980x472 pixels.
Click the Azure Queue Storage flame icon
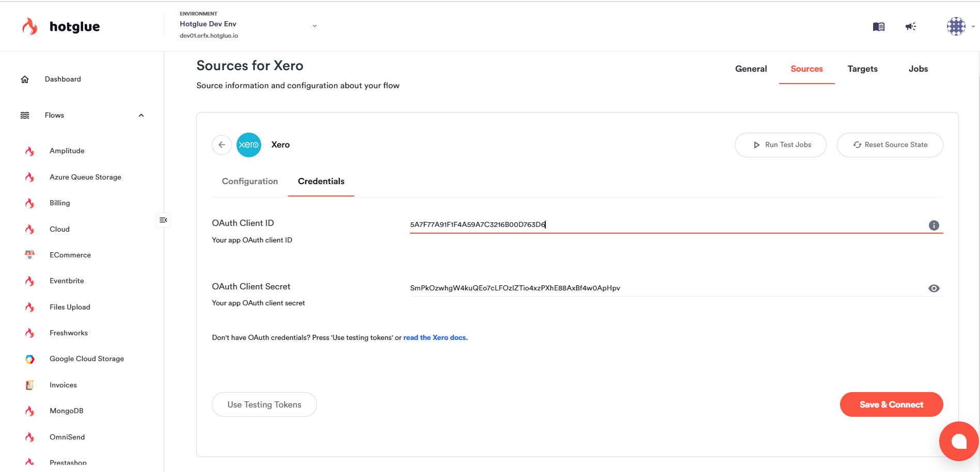point(30,177)
